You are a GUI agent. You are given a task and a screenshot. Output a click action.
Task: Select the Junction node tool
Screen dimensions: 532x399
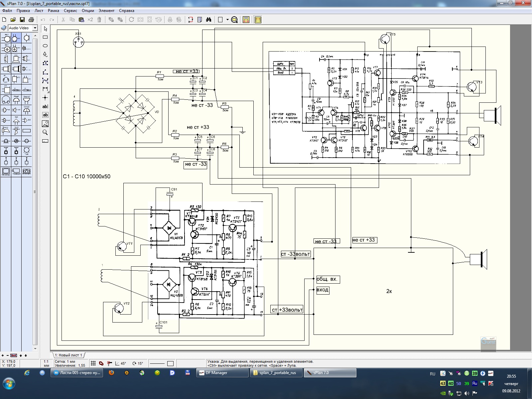[46, 98]
